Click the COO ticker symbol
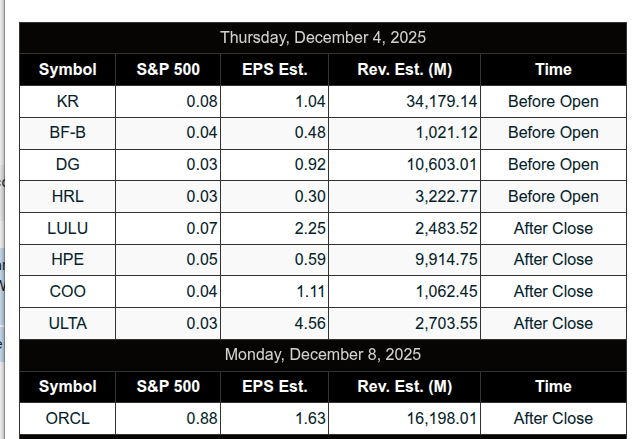The width and height of the screenshot is (634, 439). click(68, 292)
